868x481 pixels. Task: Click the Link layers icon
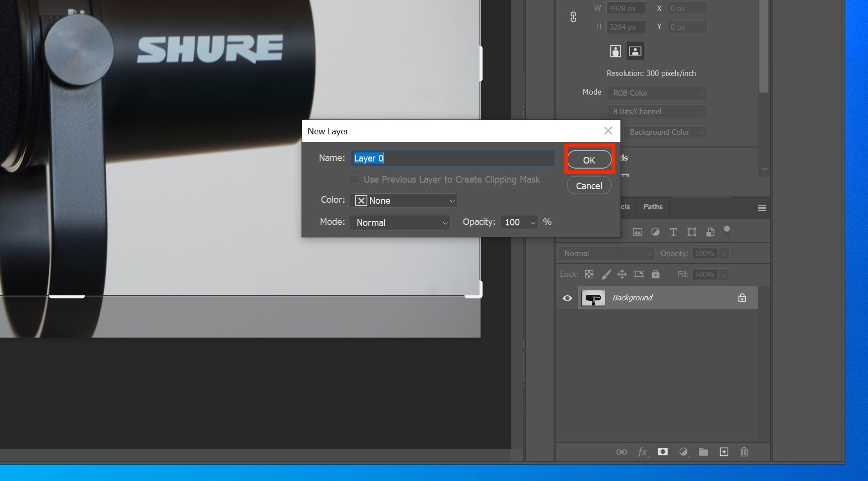click(x=621, y=452)
